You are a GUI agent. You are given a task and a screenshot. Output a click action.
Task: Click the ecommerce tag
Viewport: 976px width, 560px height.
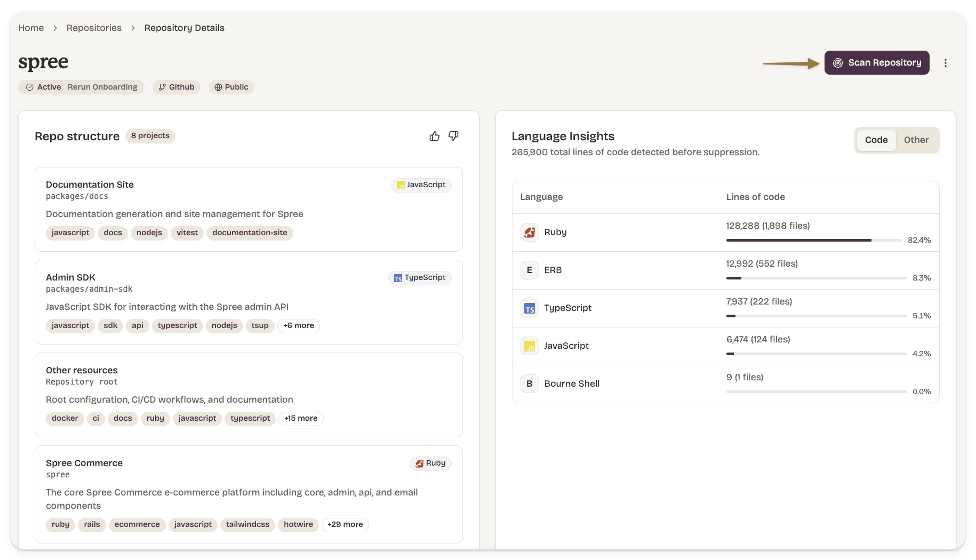(x=137, y=525)
